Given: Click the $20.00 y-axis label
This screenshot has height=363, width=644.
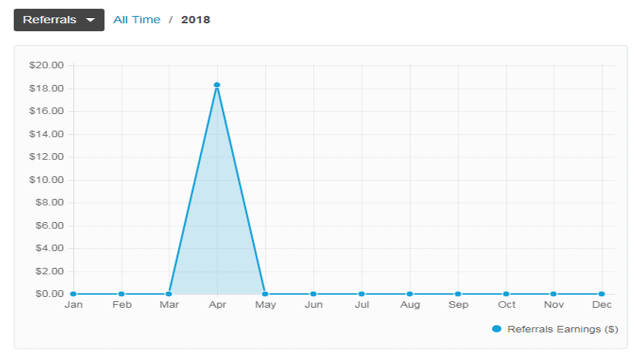Looking at the screenshot, I should [46, 65].
